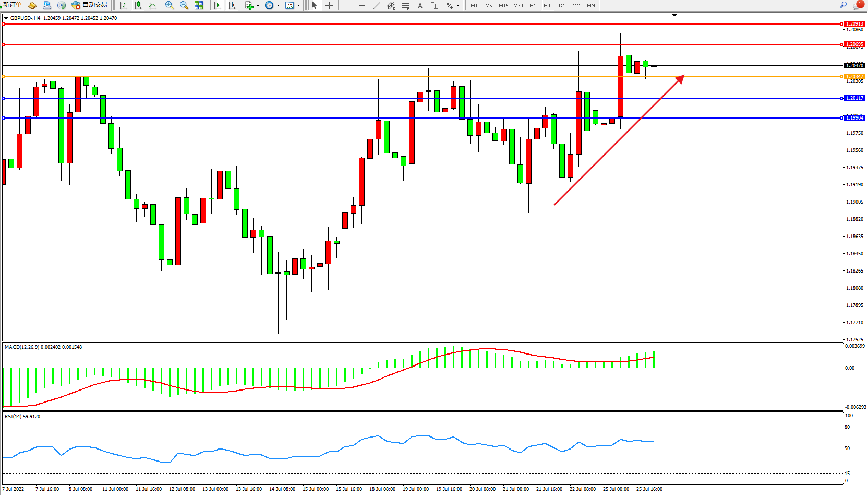Viewport: 868px width, 496px height.
Task: Open the search magnifier at top right
Action: pos(843,5)
